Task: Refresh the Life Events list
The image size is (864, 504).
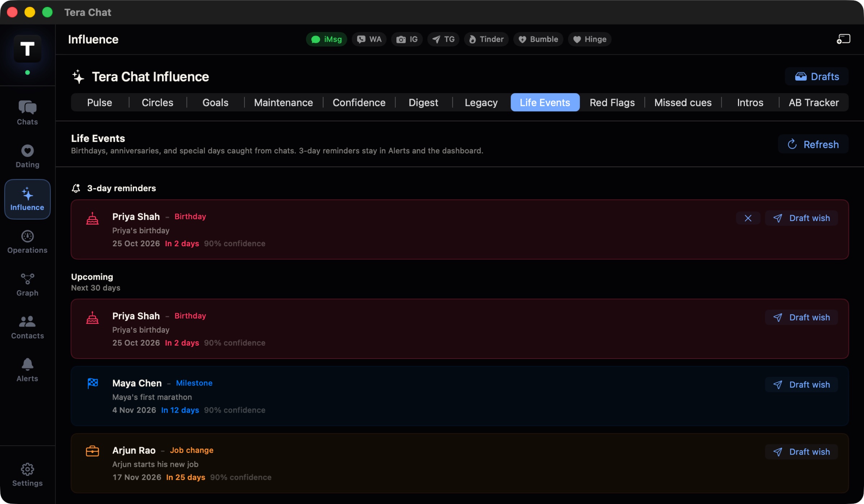Action: coord(813,144)
